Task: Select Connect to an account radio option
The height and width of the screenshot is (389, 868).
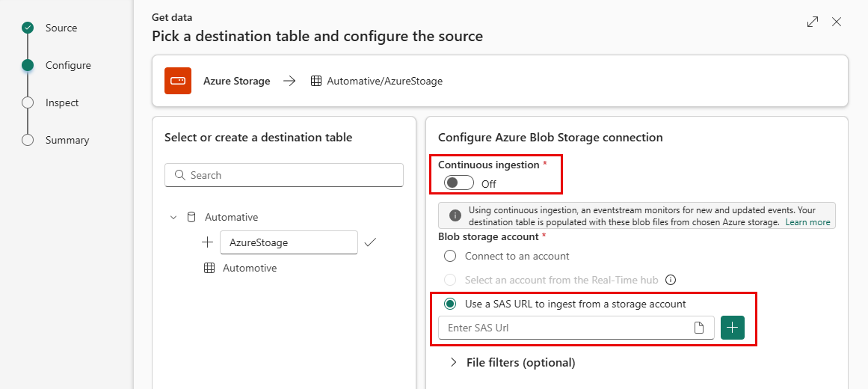Action: click(x=450, y=256)
